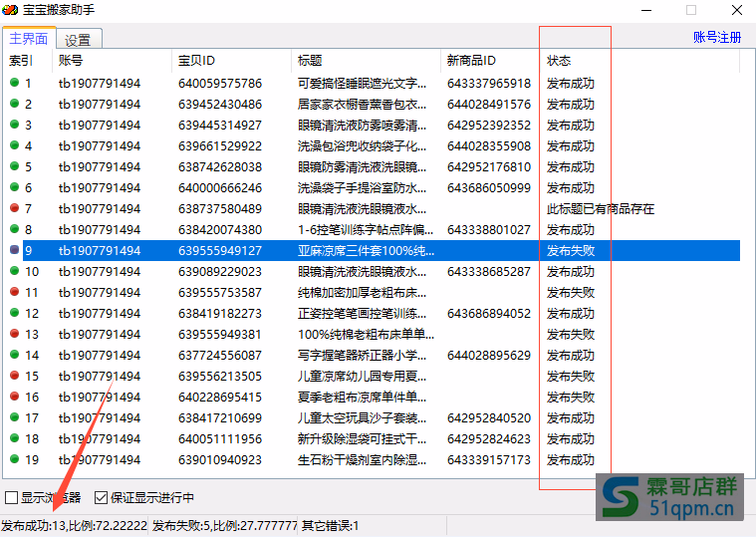Click title 1-6控笔训练字帖点阵偏...
Screen dimensions: 756x537
[365, 230]
